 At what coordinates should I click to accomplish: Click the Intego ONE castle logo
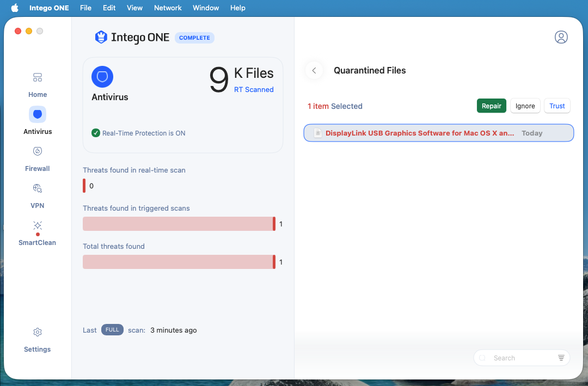click(x=101, y=37)
